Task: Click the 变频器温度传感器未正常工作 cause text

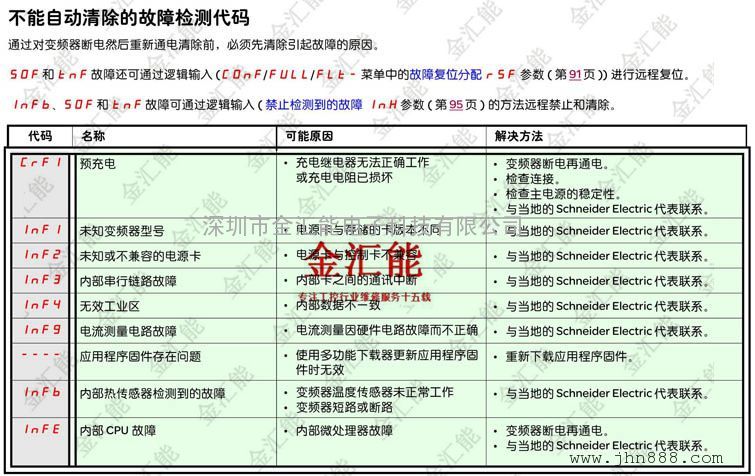Action: coord(375,393)
